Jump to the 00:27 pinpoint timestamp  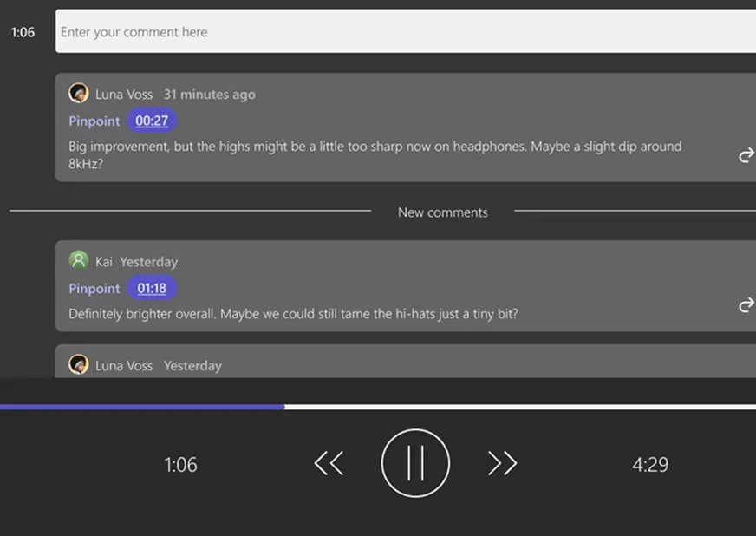point(152,121)
